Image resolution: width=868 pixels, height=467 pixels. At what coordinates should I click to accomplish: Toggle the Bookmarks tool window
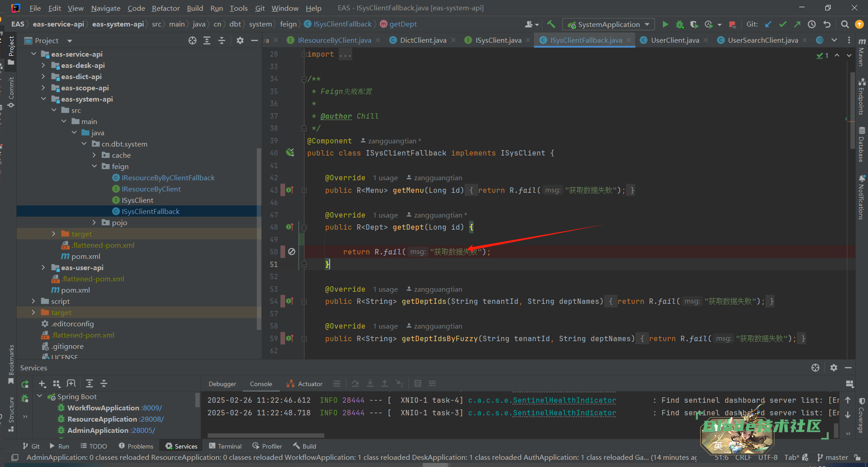pos(11,364)
